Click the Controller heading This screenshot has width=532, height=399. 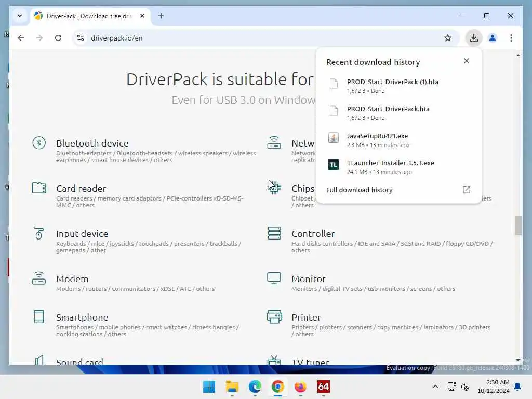click(313, 233)
